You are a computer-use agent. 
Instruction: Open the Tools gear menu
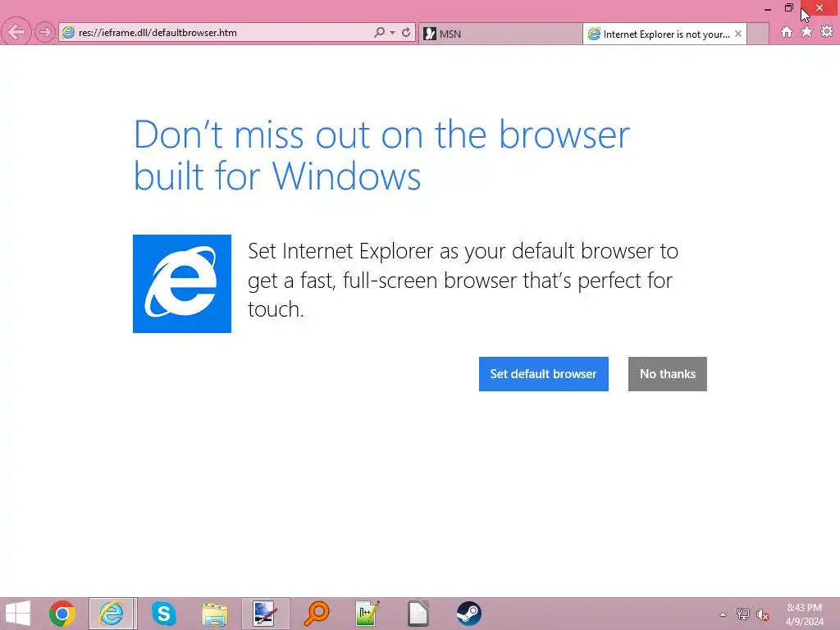[x=827, y=32]
